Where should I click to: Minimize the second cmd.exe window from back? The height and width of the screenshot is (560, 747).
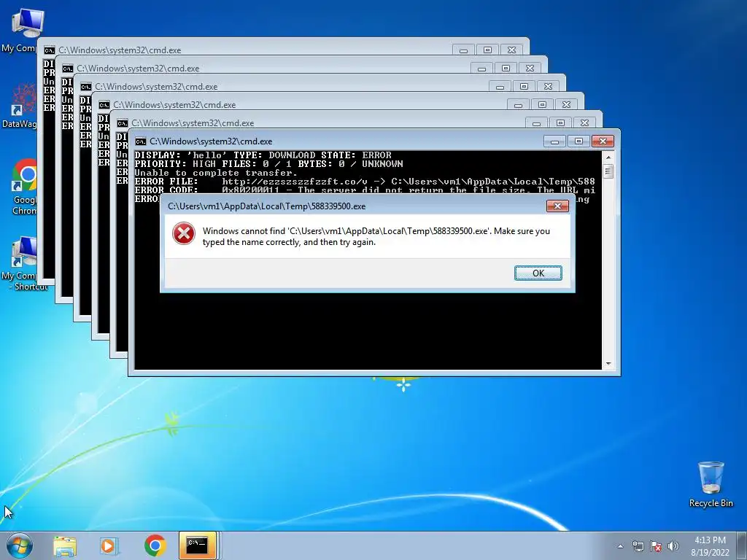click(481, 68)
